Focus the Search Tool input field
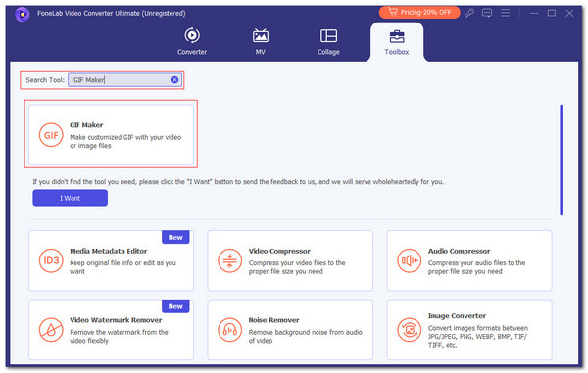 (x=120, y=79)
